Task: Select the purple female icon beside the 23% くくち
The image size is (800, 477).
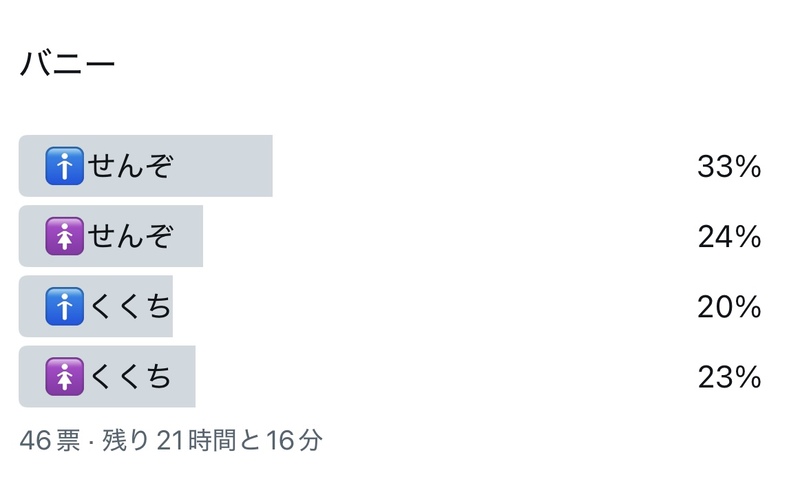Action: pos(65,377)
